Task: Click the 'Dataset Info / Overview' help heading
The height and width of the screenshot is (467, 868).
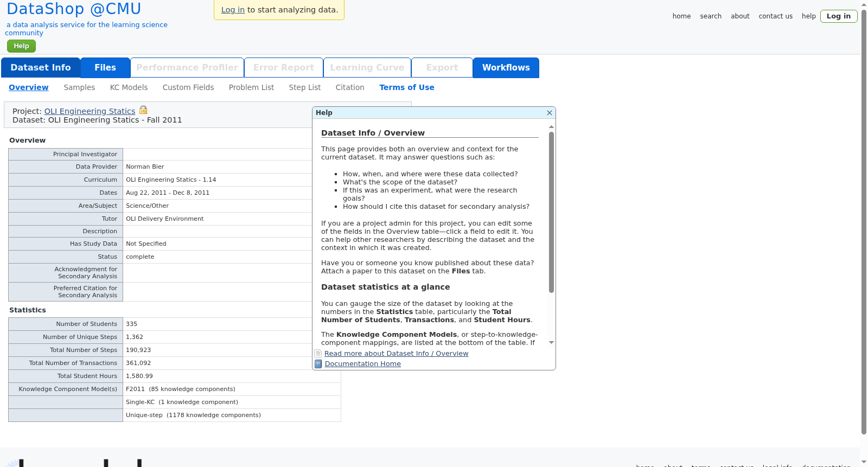Action: tap(373, 133)
